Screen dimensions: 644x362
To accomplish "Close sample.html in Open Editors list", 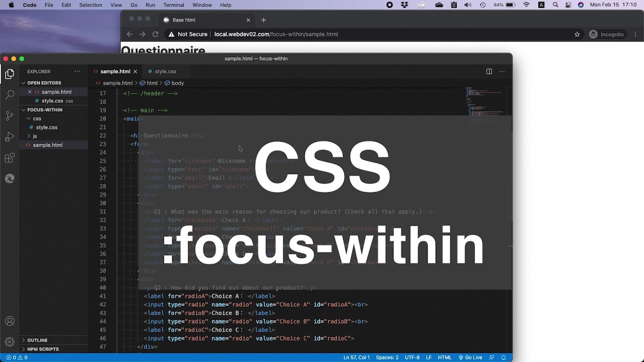I will 30,92.
